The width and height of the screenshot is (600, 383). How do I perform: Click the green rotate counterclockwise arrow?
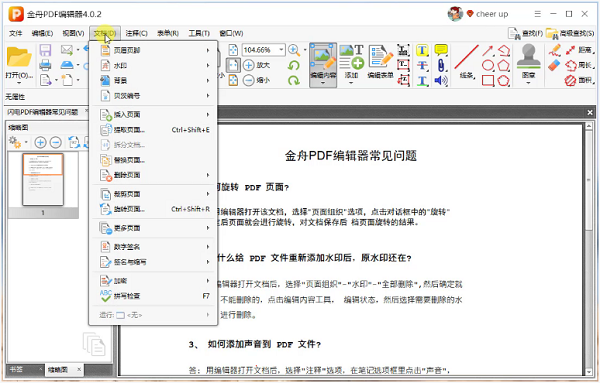pos(293,65)
